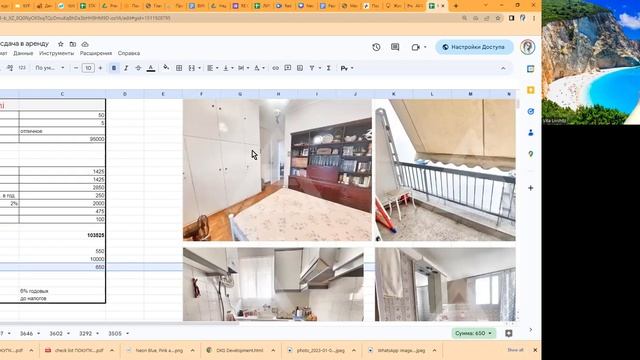Viewport: 640px width, 360px height.
Task: Open the input tools language dropdown
Action: click(347, 68)
